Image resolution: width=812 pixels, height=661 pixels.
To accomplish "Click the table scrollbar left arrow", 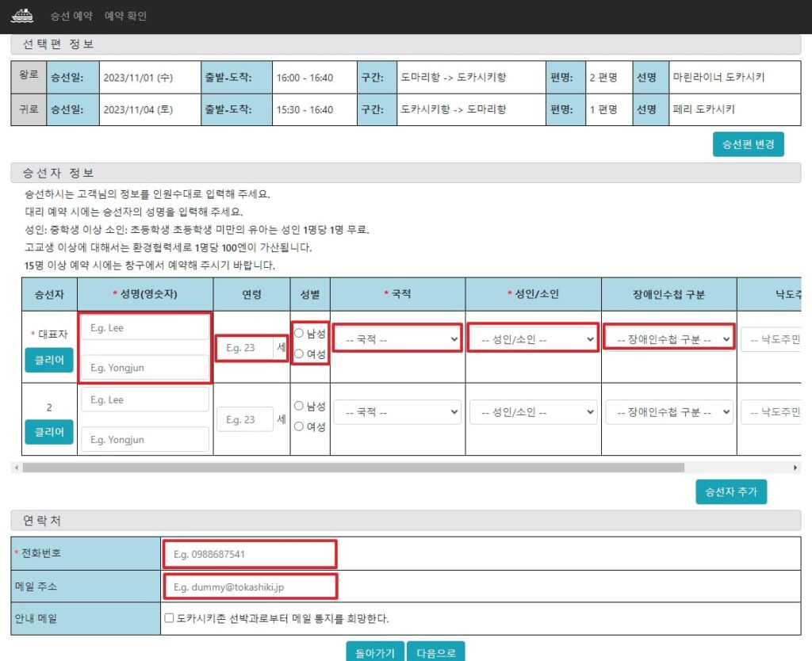I will pos(17,468).
